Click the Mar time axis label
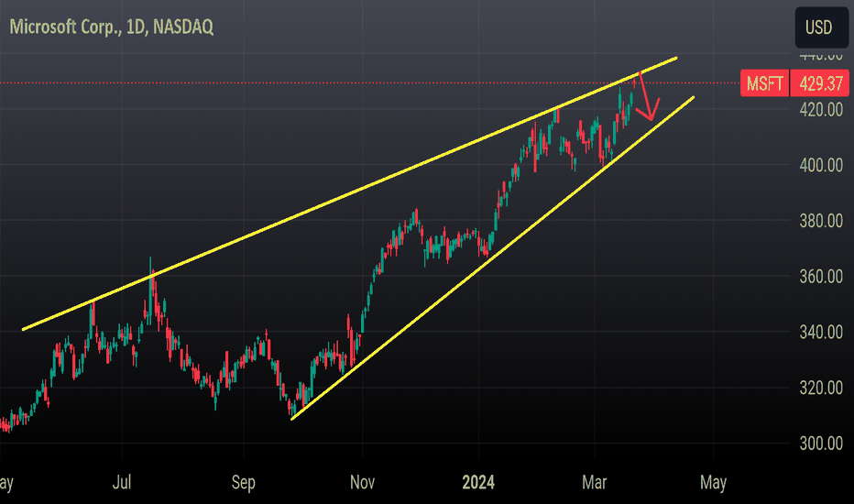 point(594,482)
